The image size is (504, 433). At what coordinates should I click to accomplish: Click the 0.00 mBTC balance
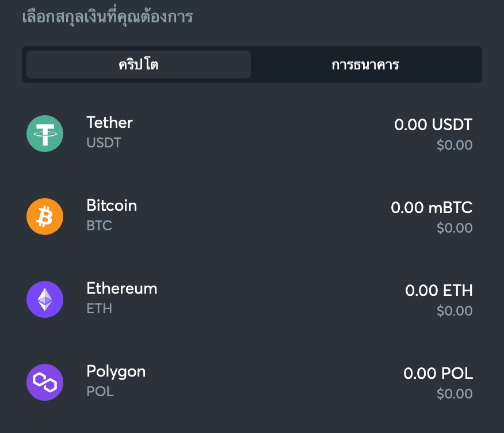coord(432,207)
